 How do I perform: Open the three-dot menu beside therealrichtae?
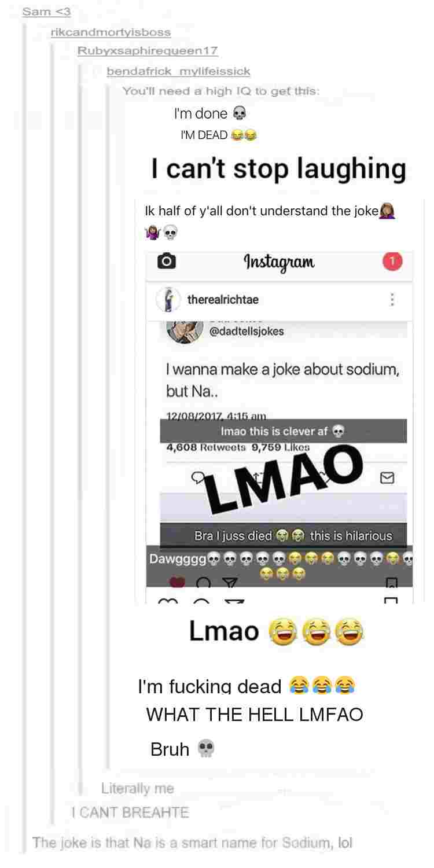[392, 299]
